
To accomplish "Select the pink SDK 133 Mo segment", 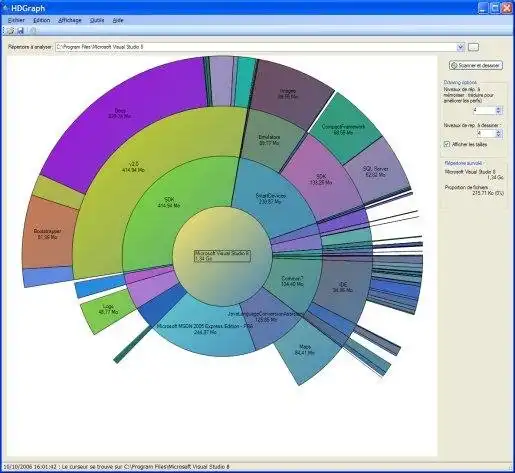I will 321,179.
